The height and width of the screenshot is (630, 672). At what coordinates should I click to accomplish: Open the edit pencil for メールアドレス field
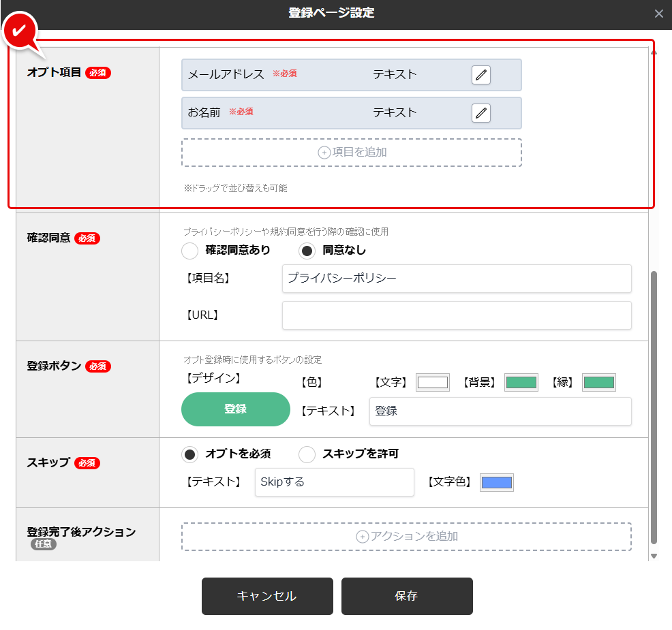[481, 75]
